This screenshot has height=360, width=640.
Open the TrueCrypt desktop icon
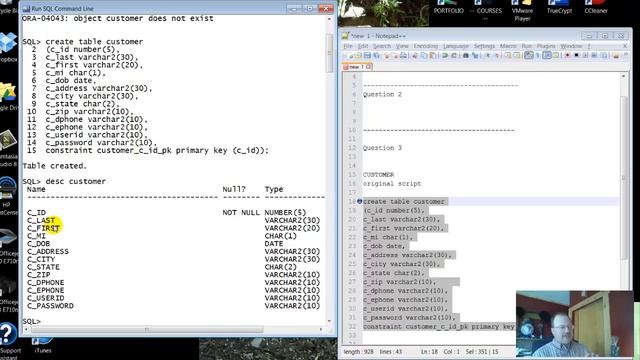coord(559,7)
